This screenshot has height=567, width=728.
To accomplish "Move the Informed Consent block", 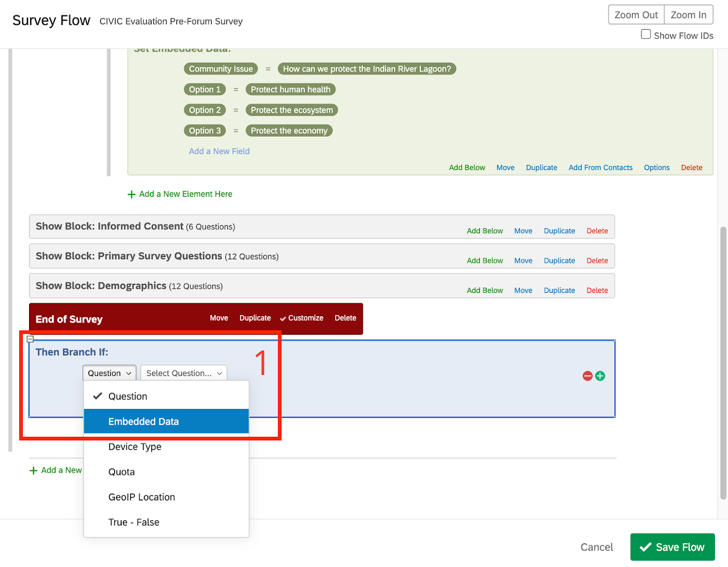I will tap(523, 231).
